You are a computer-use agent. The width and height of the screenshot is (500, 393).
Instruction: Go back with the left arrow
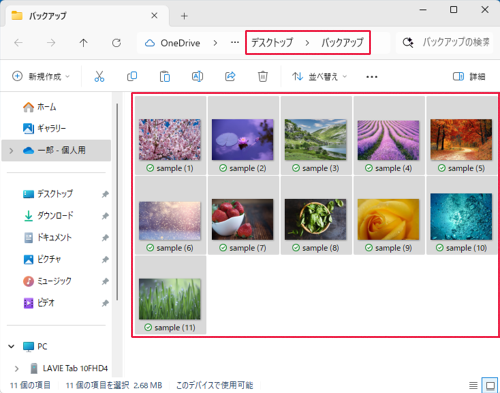pos(18,43)
